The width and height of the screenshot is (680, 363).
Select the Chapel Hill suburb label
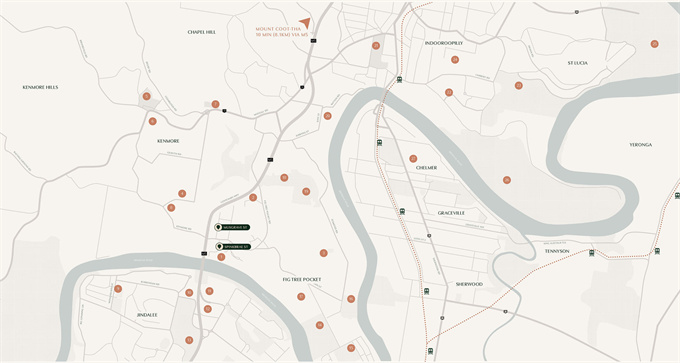pos(202,32)
